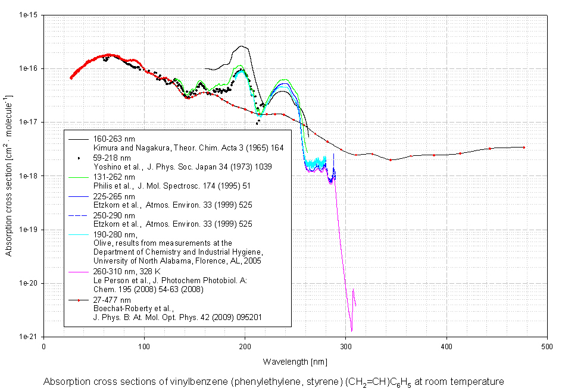This screenshot has height=392, width=562.
Task: Click the '500' x-axis tick label
Action: pyautogui.click(x=547, y=346)
